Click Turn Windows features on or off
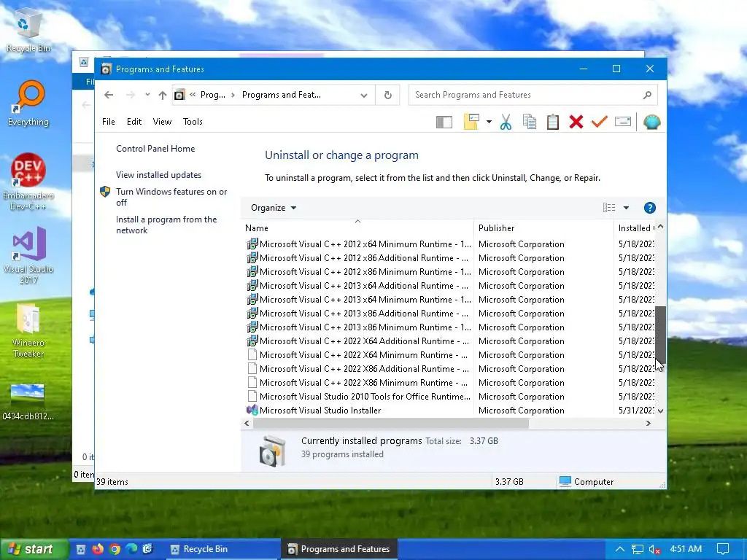 (171, 197)
